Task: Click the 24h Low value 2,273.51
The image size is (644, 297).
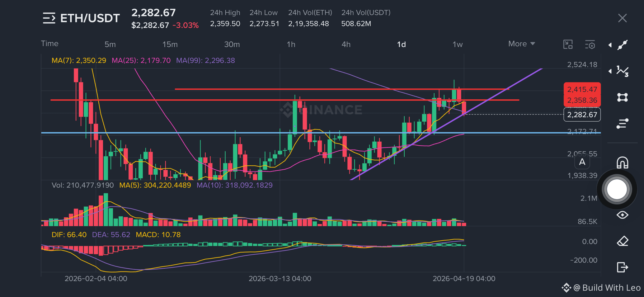Action: pos(264,24)
